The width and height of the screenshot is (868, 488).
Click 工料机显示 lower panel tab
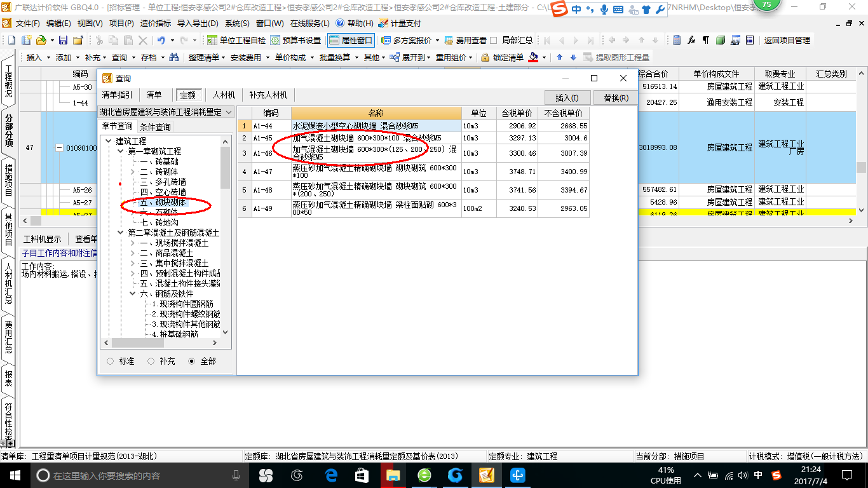tap(43, 239)
